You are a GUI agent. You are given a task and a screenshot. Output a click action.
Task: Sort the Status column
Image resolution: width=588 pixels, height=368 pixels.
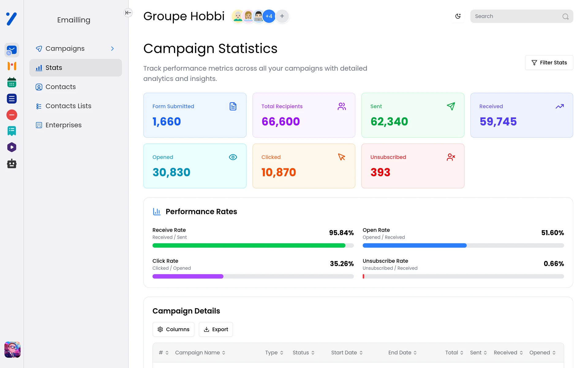pyautogui.click(x=303, y=353)
